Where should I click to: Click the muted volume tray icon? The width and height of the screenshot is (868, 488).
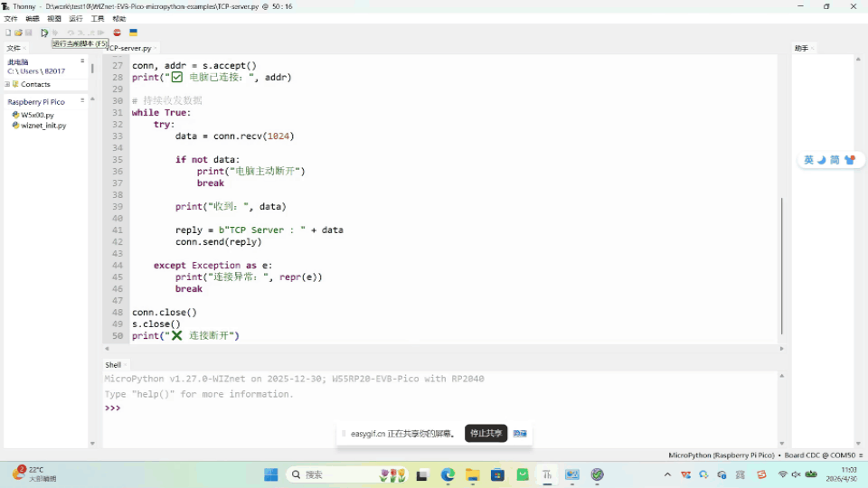click(x=796, y=474)
